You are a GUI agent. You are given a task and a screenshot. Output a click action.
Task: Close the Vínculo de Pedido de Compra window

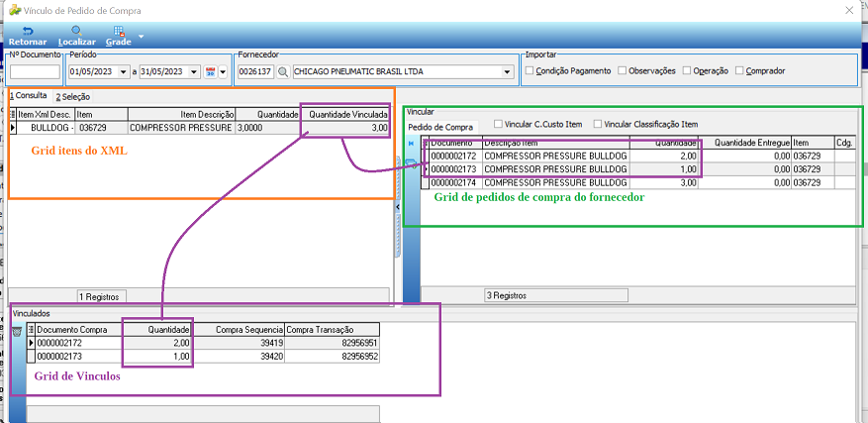[849, 10]
